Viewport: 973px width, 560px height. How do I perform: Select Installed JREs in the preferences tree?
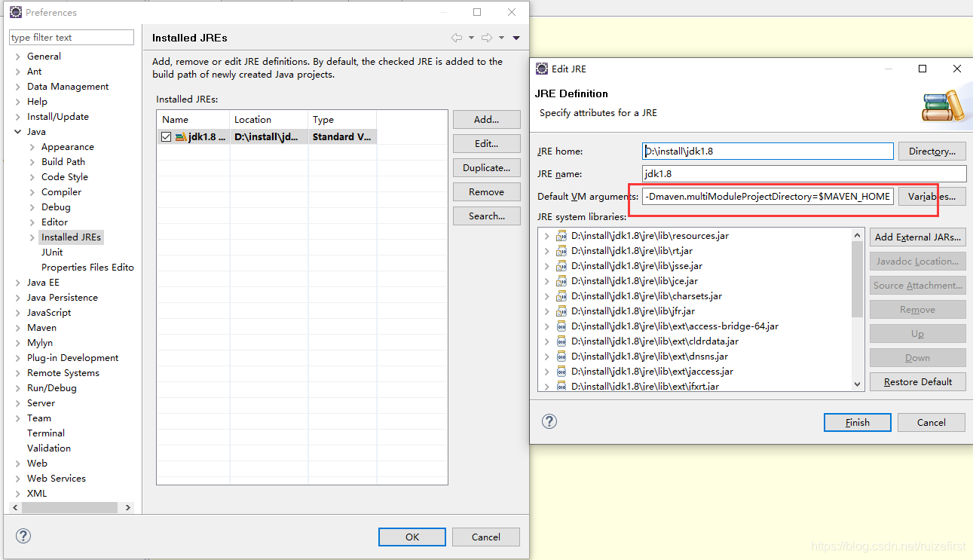click(x=71, y=237)
